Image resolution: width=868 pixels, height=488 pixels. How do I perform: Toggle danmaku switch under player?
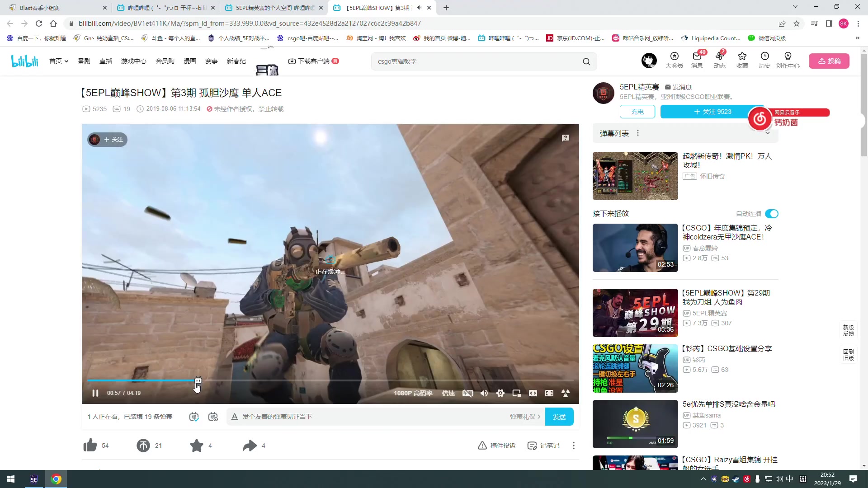[x=194, y=417]
